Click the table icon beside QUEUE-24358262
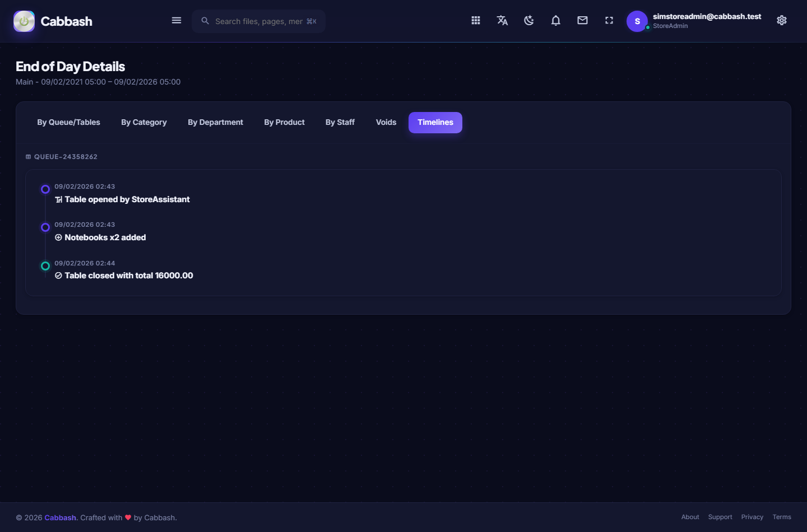This screenshot has height=532, width=807. pos(28,157)
